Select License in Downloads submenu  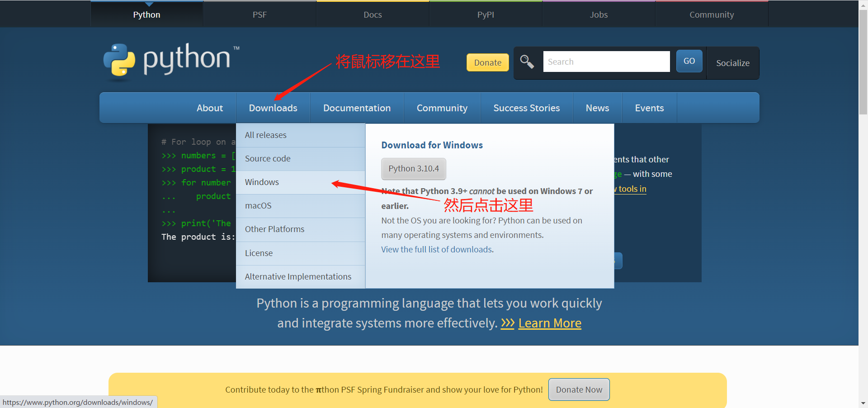(301, 253)
